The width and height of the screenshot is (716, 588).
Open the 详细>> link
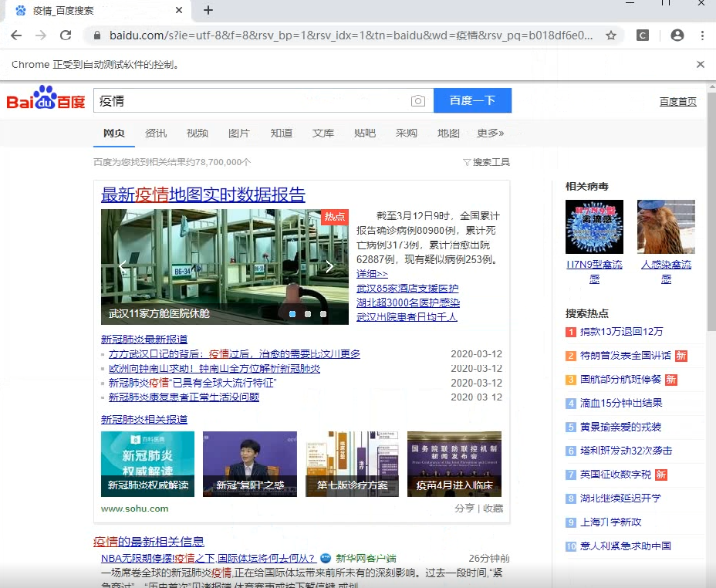(372, 274)
